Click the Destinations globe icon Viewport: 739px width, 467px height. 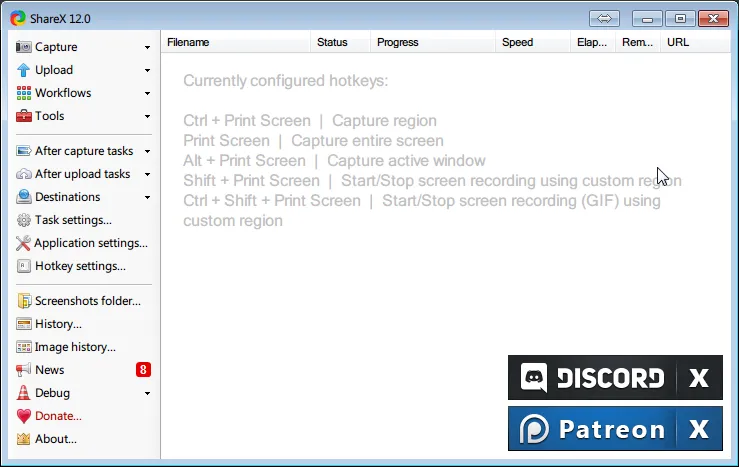pyautogui.click(x=24, y=197)
